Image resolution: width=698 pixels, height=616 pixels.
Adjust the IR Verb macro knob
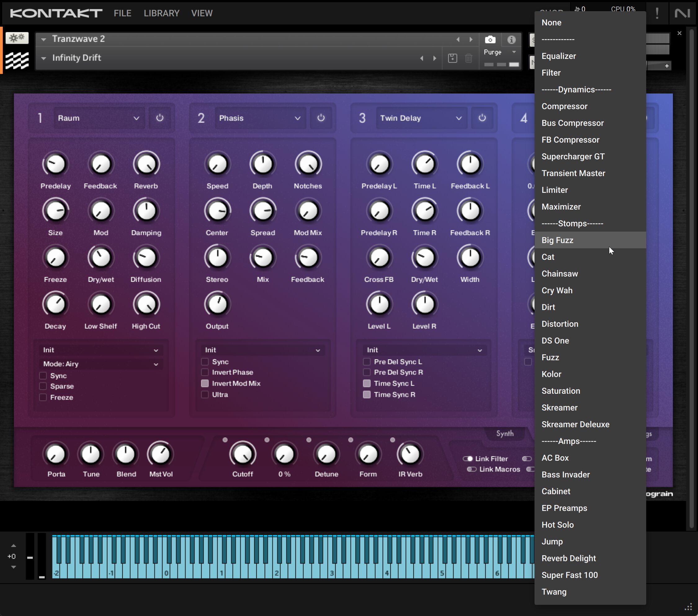tap(410, 454)
